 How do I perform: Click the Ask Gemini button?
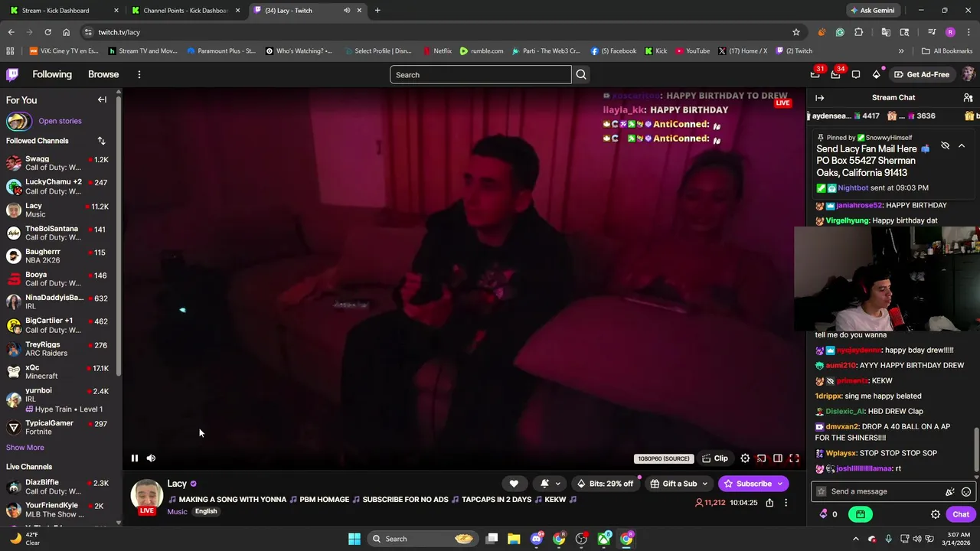click(x=872, y=10)
